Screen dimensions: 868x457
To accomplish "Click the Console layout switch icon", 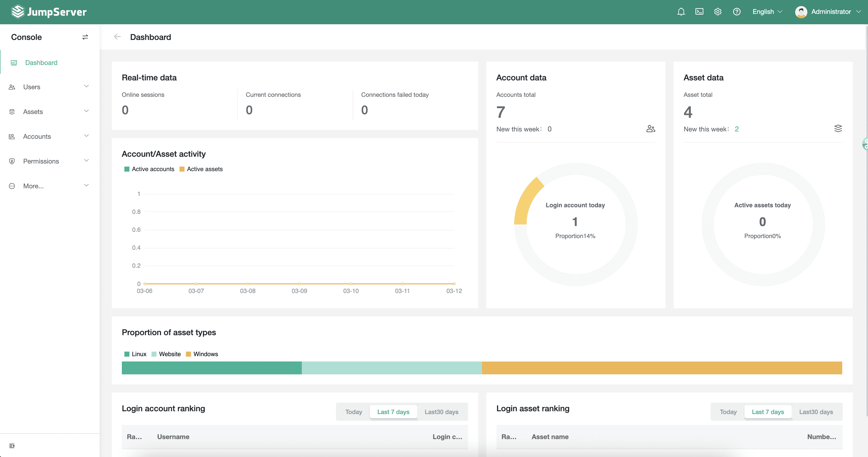I will (x=85, y=37).
